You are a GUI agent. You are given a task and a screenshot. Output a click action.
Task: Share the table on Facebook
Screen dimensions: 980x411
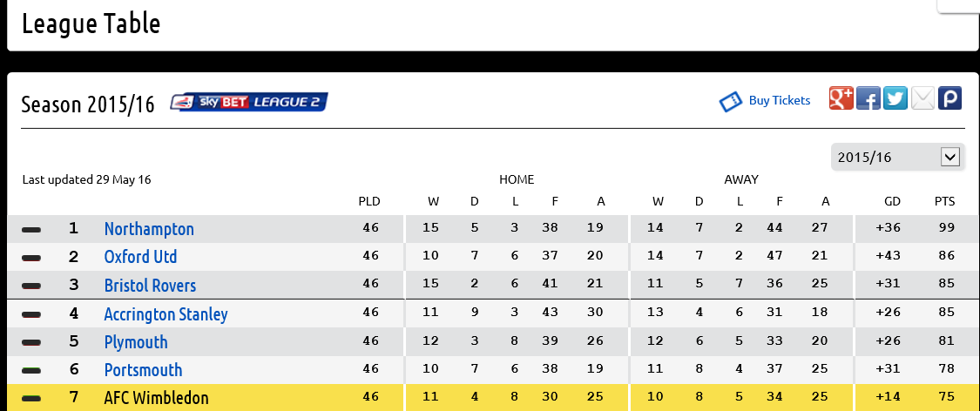coord(868,98)
